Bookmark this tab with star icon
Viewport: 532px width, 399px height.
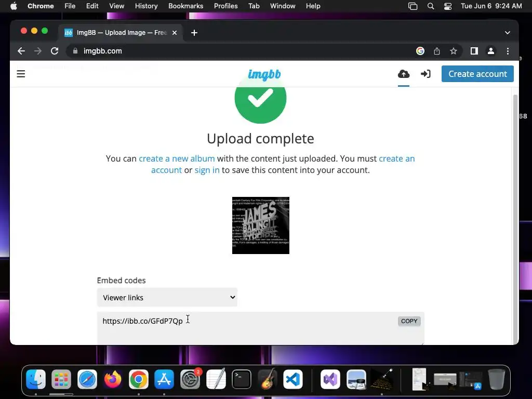pos(453,51)
